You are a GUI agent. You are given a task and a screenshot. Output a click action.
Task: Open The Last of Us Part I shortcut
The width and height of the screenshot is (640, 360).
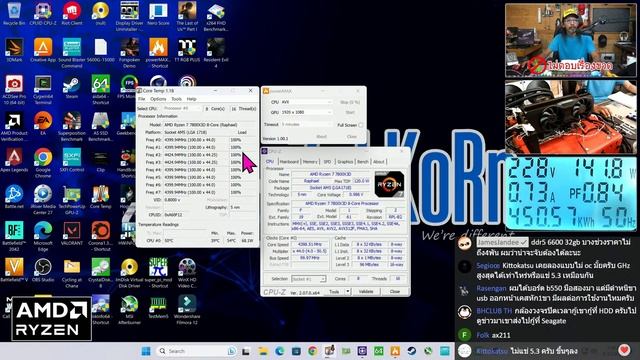[x=187, y=16]
